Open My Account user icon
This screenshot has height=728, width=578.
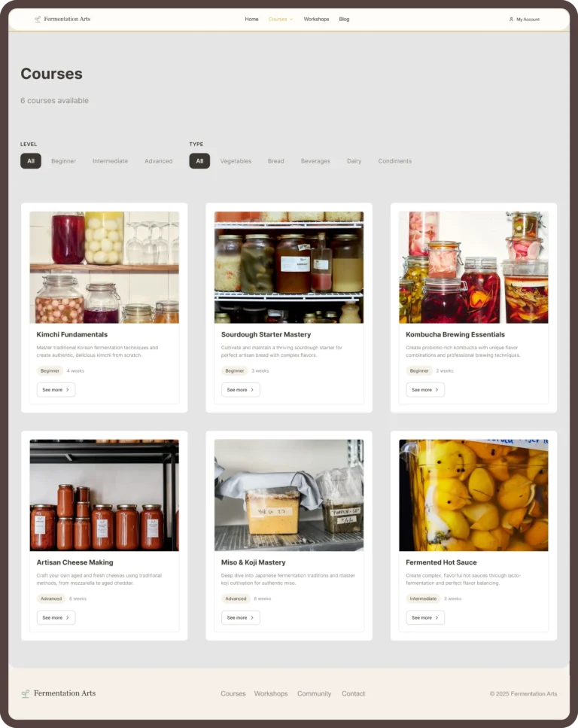point(511,20)
